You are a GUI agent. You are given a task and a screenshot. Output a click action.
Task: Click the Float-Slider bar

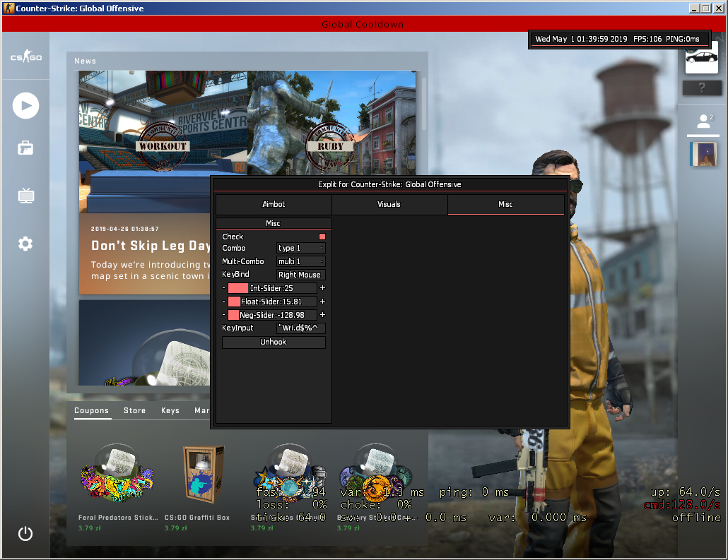(273, 302)
